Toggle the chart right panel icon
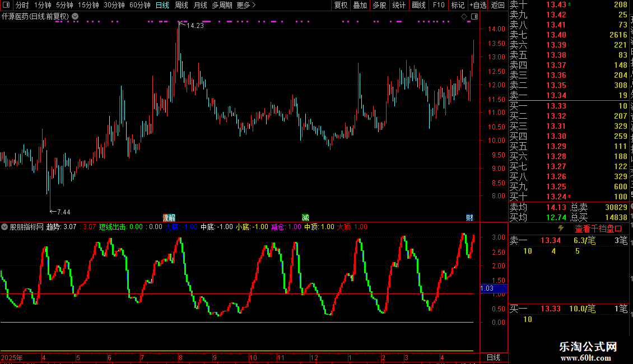Image resolution: width=633 pixels, height=364 pixels. (474, 16)
